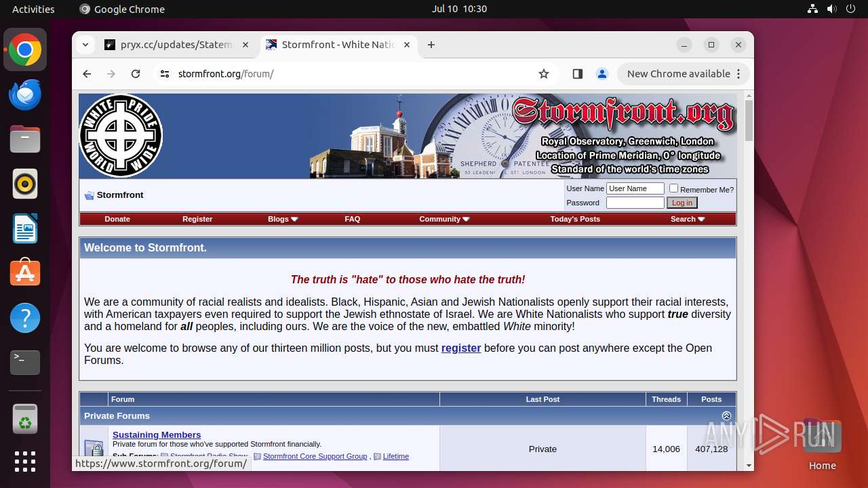
Task: Click the breadcrumb icon beside Stormfront
Action: coord(89,195)
